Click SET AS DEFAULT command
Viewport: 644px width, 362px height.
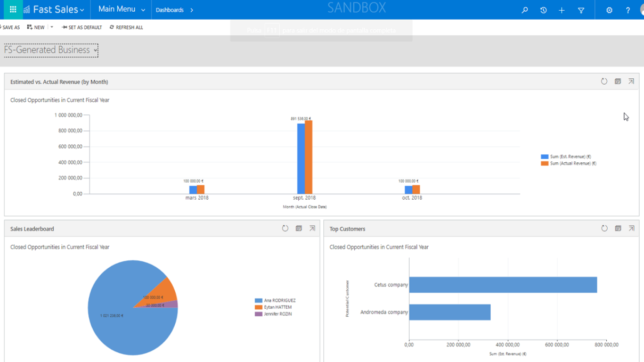point(81,27)
